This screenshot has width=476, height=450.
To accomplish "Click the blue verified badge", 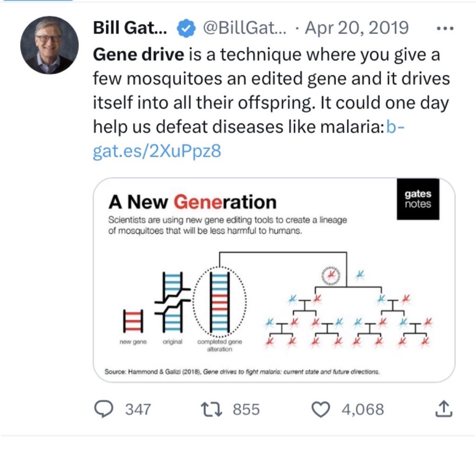I will [x=186, y=29].
